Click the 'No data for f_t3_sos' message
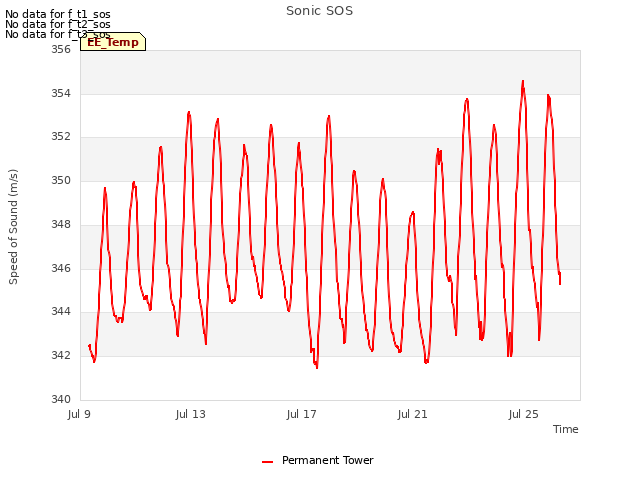This screenshot has width=640, height=480. (x=58, y=34)
